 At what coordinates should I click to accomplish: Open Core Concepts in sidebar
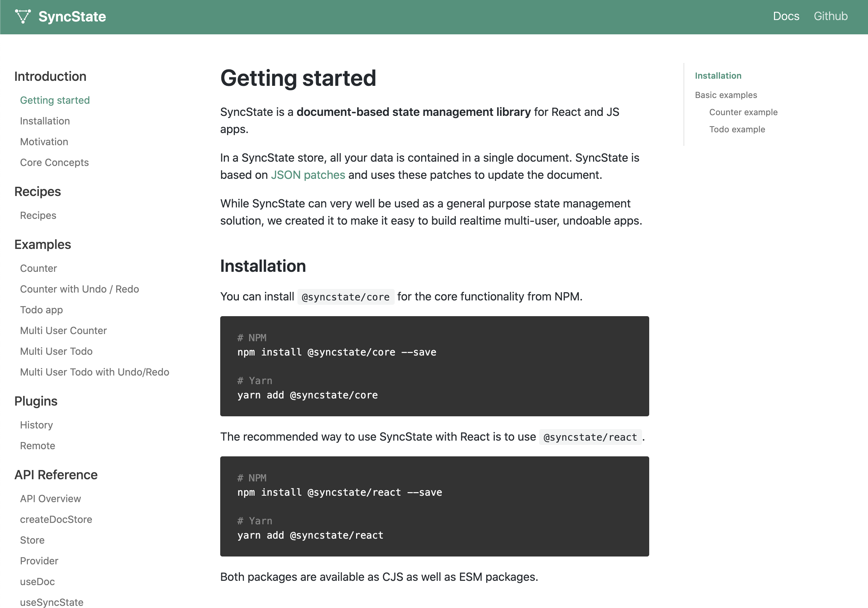54,163
